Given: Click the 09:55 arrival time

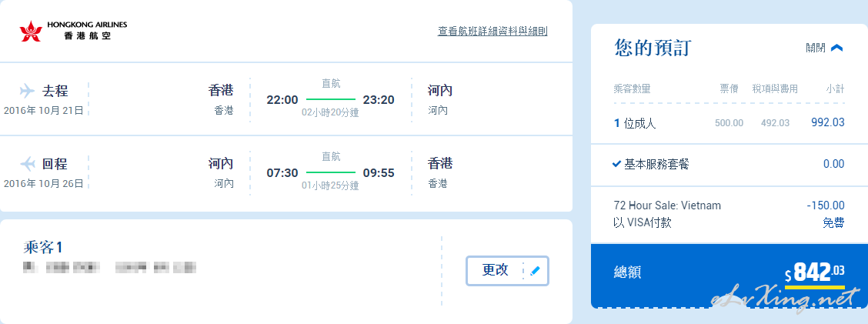Looking at the screenshot, I should pos(379,173).
